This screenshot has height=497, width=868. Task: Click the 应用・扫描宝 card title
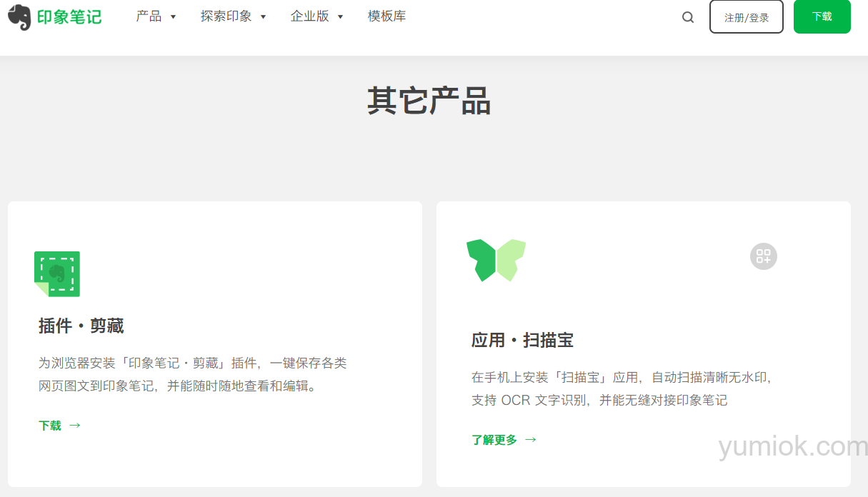[522, 340]
